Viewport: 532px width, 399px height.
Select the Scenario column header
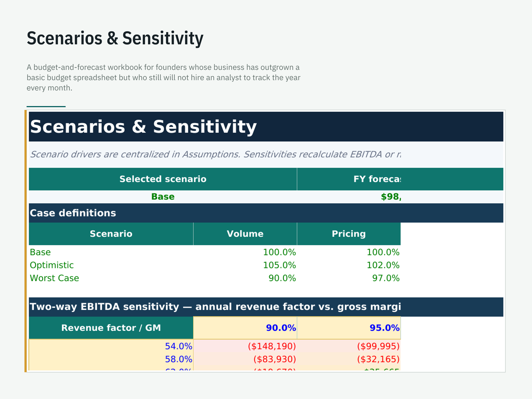pyautogui.click(x=111, y=234)
